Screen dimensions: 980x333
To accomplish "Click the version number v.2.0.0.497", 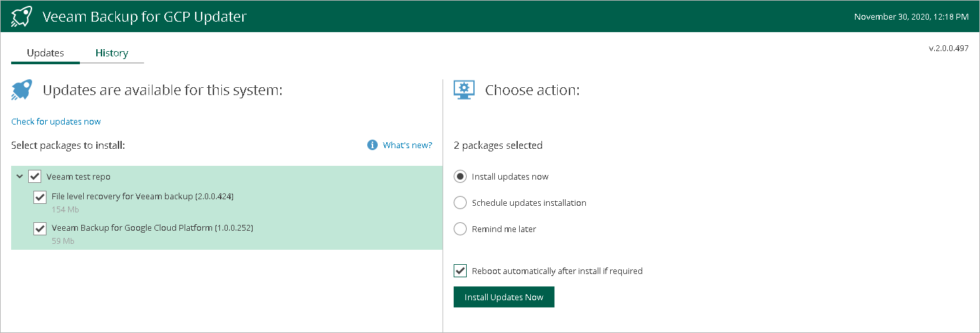I will 949,49.
